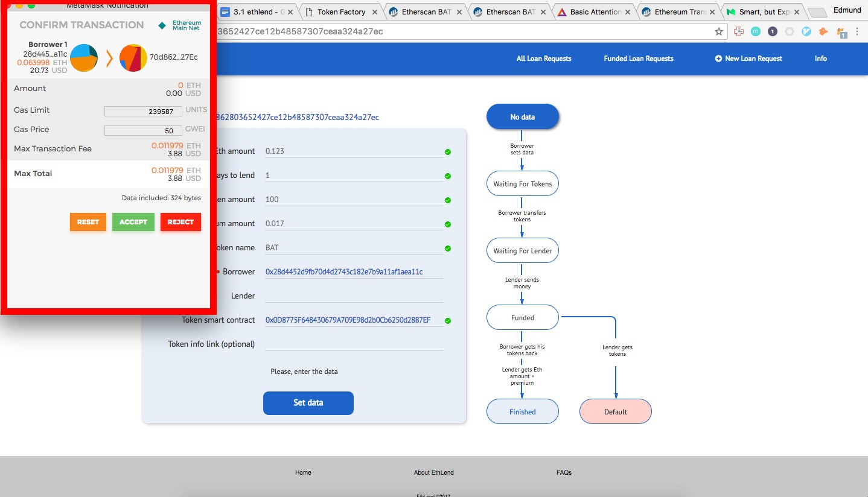Click the green check next to Eth amount
The width and height of the screenshot is (868, 497).
click(x=448, y=152)
